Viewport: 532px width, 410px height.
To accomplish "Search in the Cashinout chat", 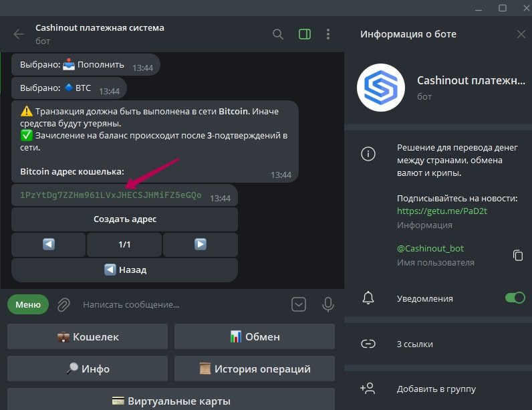I will coord(278,34).
